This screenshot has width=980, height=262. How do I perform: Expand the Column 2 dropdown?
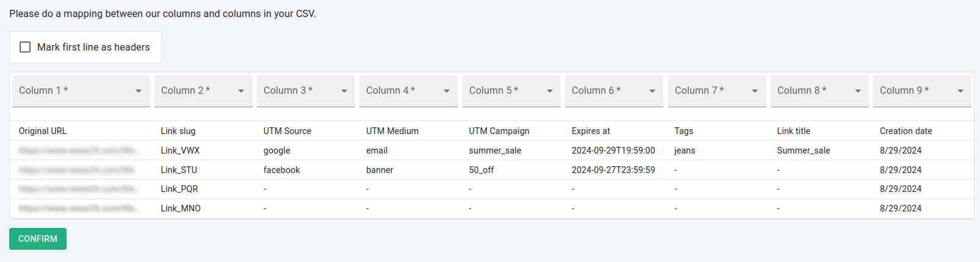[203, 91]
